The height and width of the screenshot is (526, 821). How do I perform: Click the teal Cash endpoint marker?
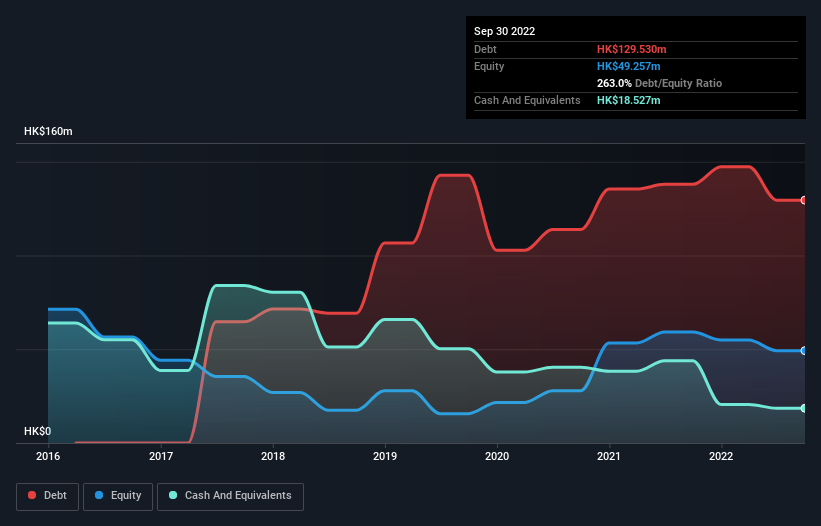pyautogui.click(x=804, y=408)
